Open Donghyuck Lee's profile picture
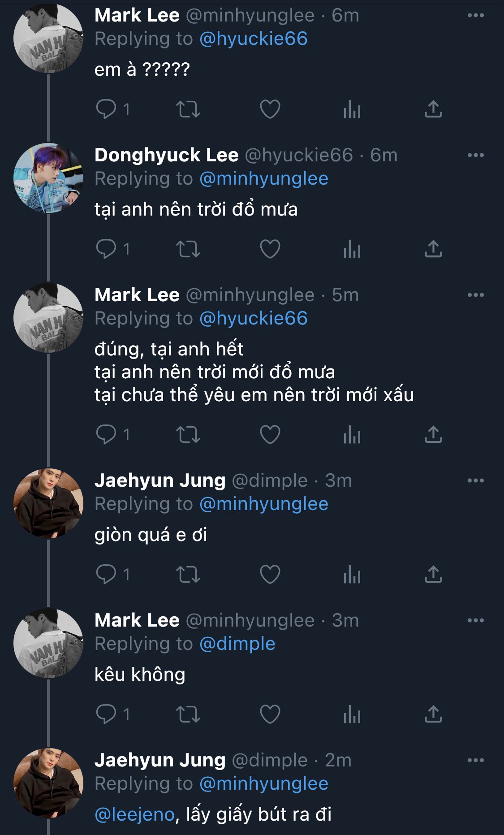This screenshot has height=835, width=504. point(48,178)
